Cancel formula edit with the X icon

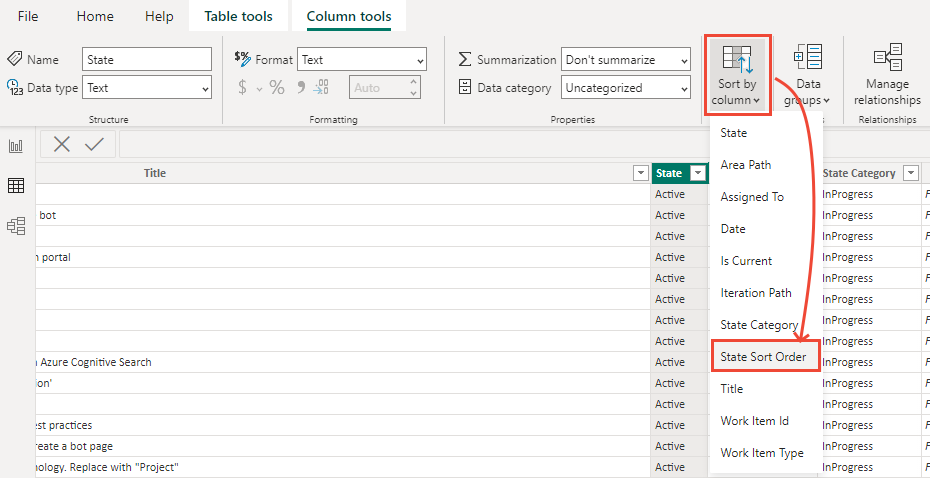(62, 144)
